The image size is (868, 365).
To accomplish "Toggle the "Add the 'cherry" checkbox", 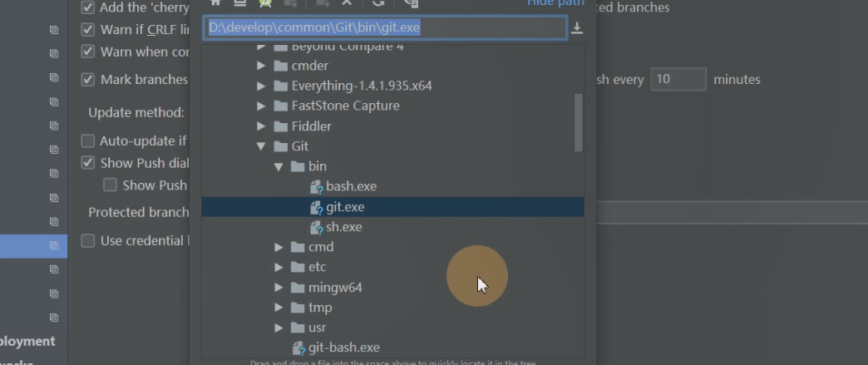I will [x=87, y=7].
